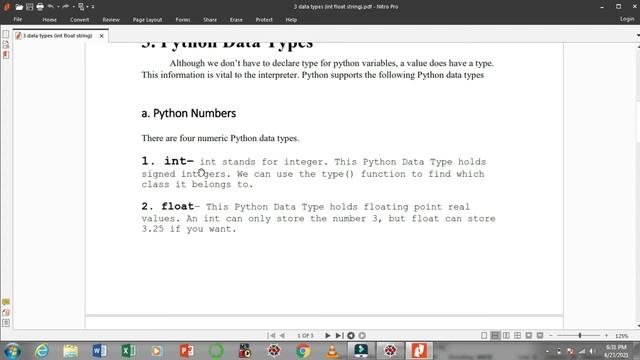This screenshot has height=360, width=640.
Task: Click the volume speaker icon in system tray
Action: pyautogui.click(x=592, y=351)
